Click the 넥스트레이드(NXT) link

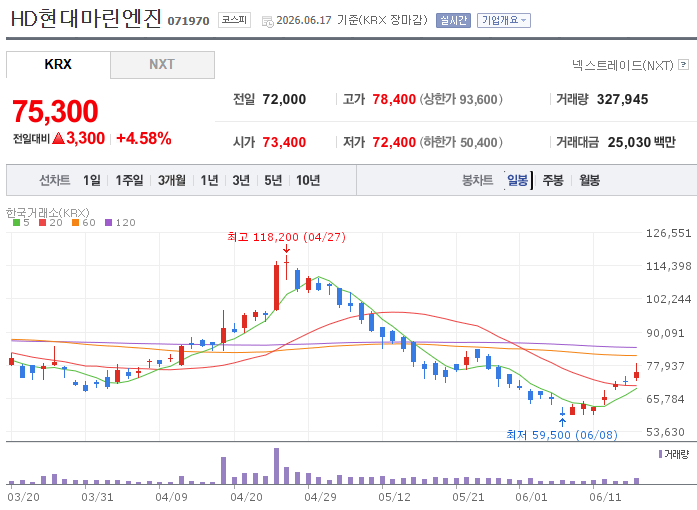(x=623, y=65)
